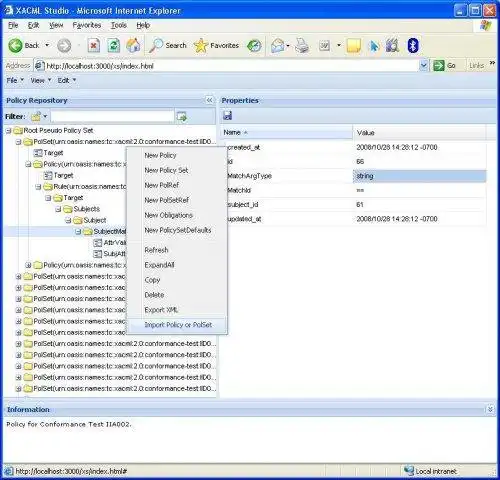Collapse the Subjects tree node
The height and width of the screenshot is (480, 500).
tap(58, 209)
